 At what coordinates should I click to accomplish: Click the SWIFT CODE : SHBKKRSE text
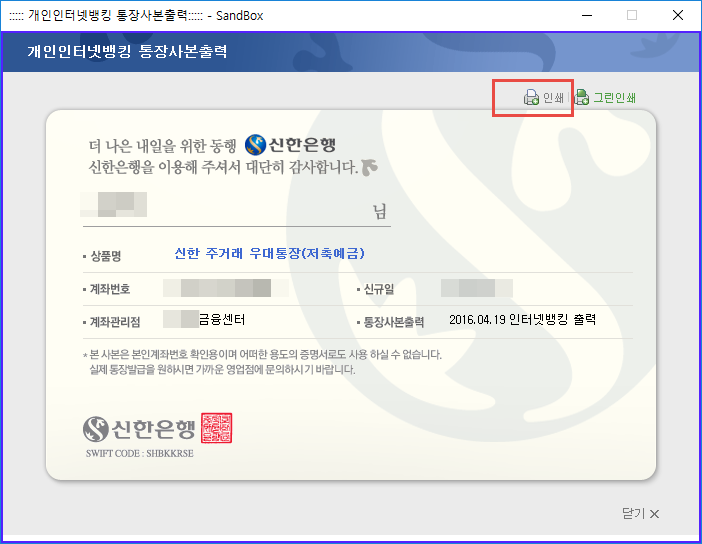coord(140,454)
